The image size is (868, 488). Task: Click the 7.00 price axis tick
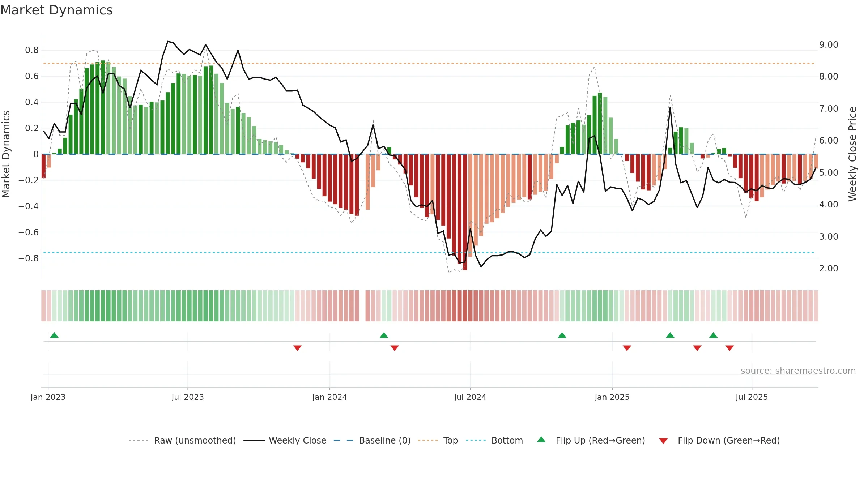tap(829, 108)
